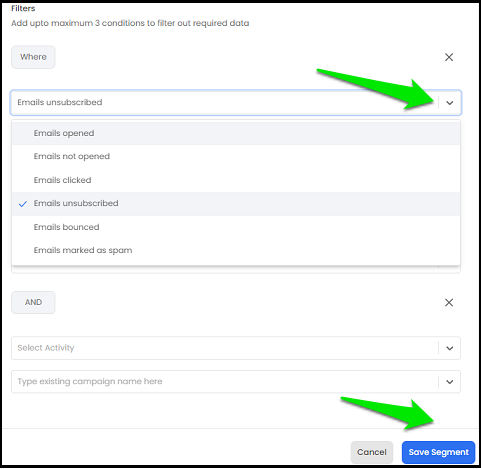This screenshot has width=481, height=469.
Task: Select the checked Emails unsubscribed option
Action: (236, 204)
